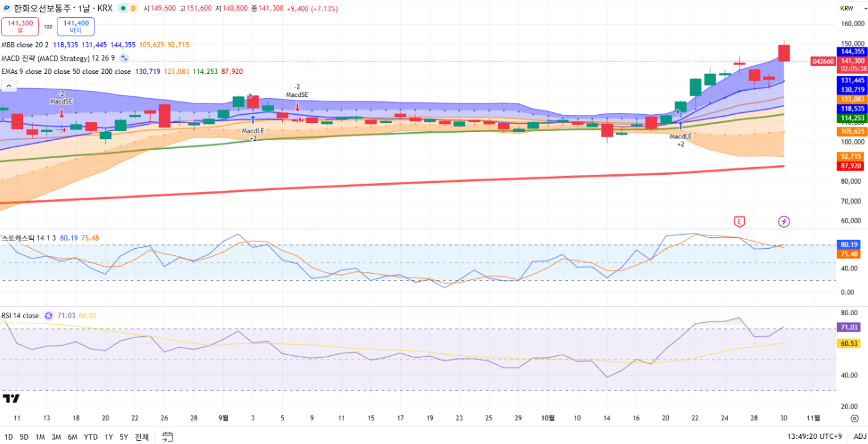Click the latest red candle on day 30
The width and height of the screenshot is (868, 444).
tap(784, 53)
